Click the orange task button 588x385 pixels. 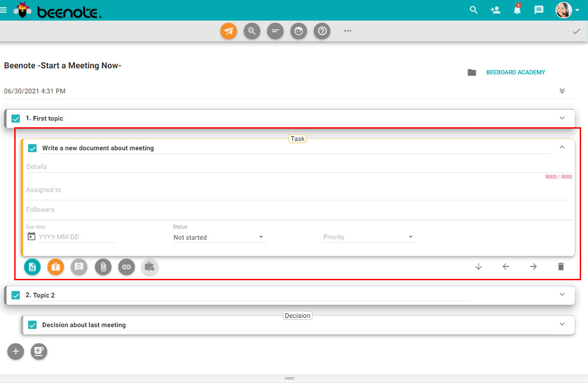click(56, 266)
